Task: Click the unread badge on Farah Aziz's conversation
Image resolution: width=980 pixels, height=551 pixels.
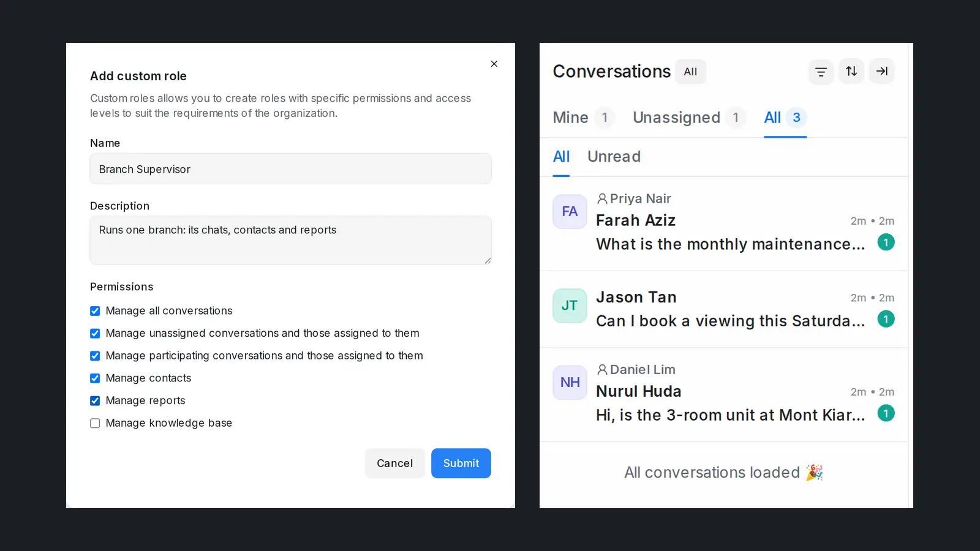Action: (x=886, y=242)
